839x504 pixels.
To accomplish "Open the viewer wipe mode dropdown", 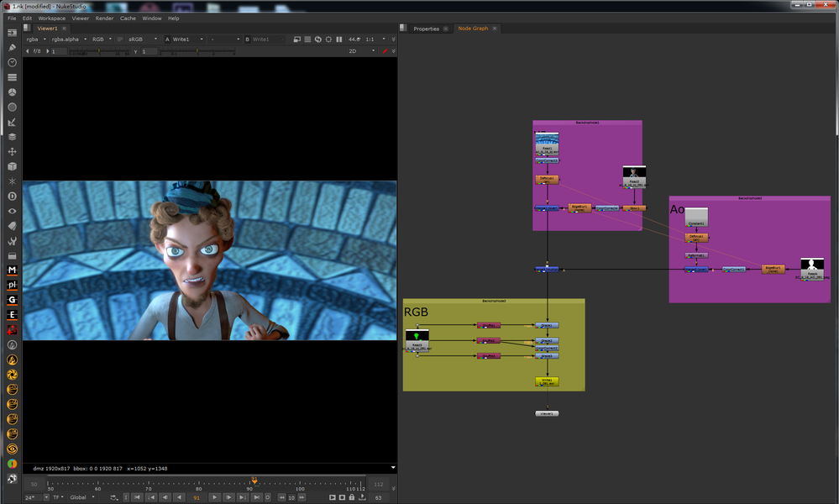I will point(225,39).
